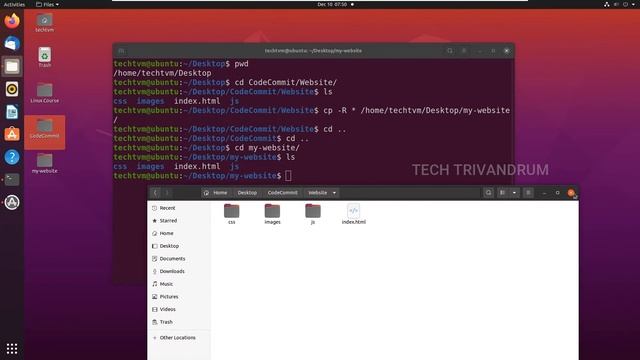Launch Rhythmbox from the dock

pyautogui.click(x=12, y=89)
